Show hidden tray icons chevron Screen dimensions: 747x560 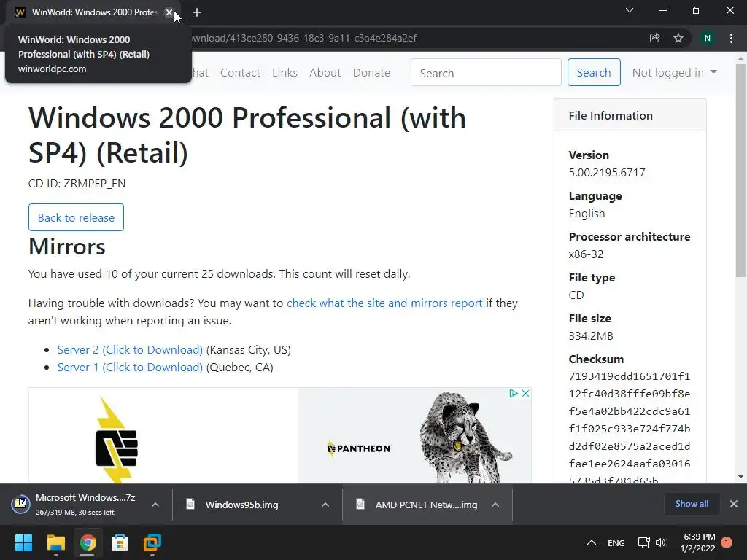(591, 542)
